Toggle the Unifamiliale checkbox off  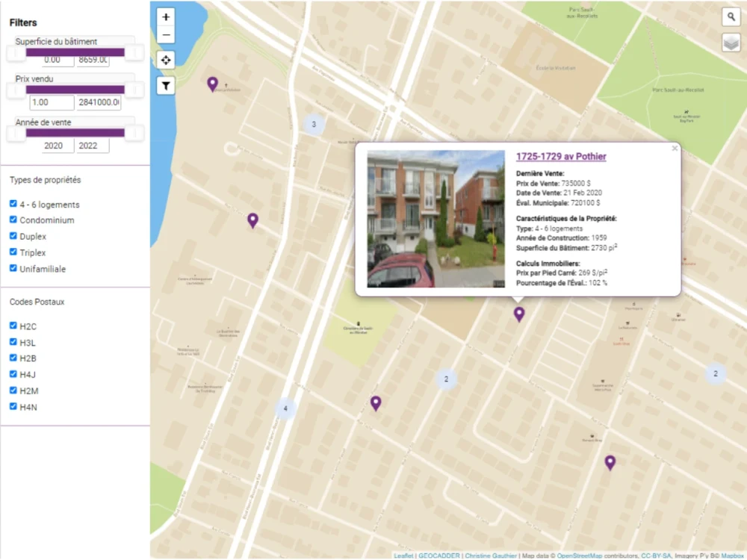(x=12, y=268)
